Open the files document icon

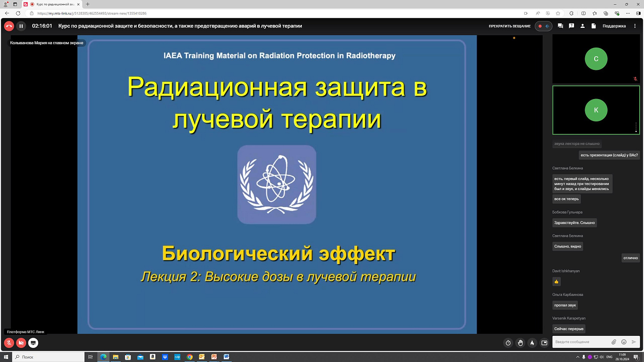(594, 26)
